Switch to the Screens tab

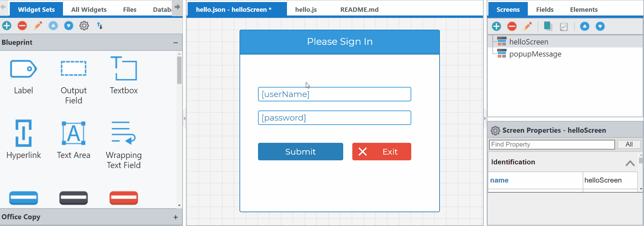click(508, 9)
